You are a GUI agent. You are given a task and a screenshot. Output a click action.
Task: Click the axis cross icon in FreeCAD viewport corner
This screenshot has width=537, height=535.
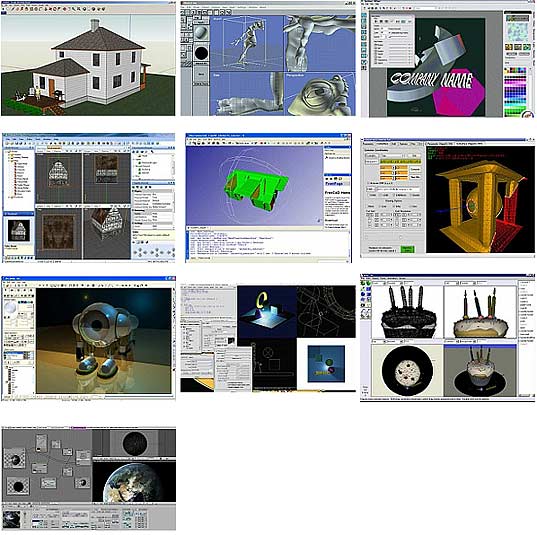tap(319, 221)
